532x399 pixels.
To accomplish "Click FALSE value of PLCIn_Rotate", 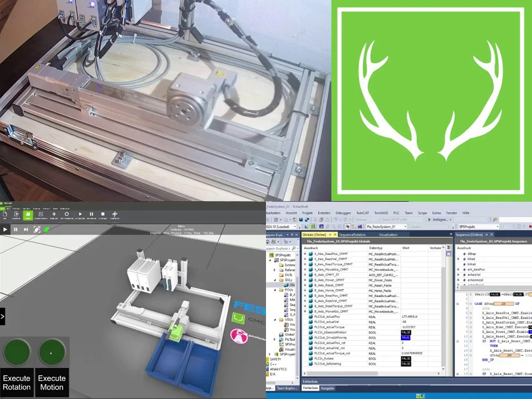I will (406, 359).
